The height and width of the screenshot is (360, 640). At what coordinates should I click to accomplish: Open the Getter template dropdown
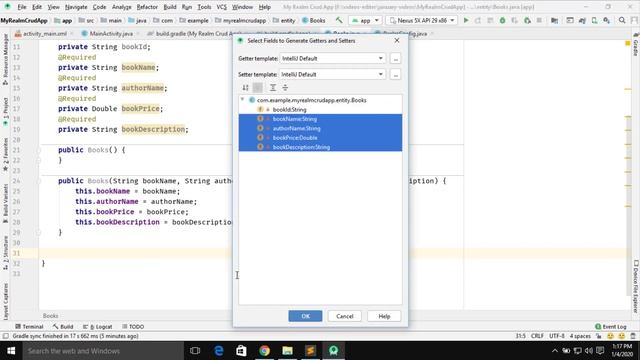tap(333, 58)
